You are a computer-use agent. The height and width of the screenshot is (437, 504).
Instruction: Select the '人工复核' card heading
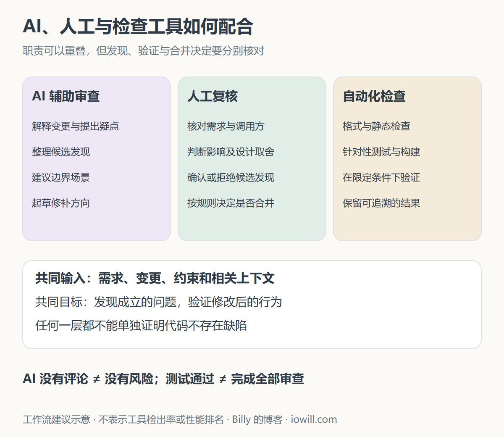[213, 96]
